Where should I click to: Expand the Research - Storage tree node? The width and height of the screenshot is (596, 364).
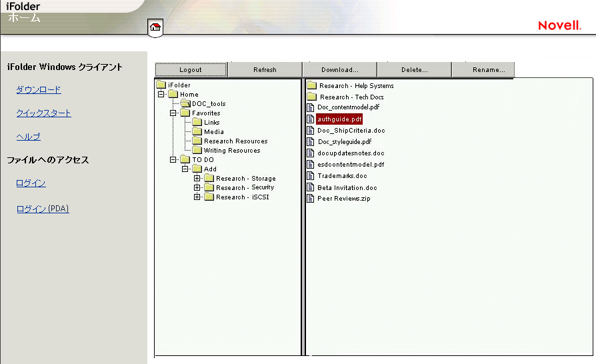click(x=197, y=179)
